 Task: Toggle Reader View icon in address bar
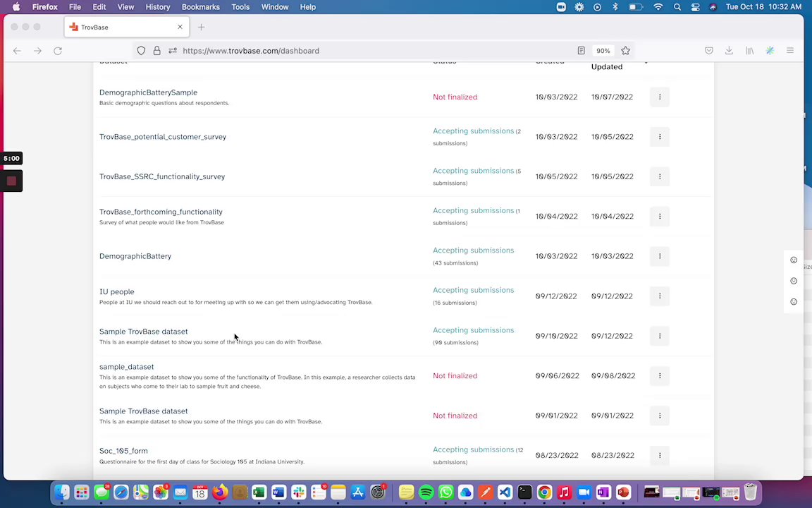pyautogui.click(x=581, y=51)
